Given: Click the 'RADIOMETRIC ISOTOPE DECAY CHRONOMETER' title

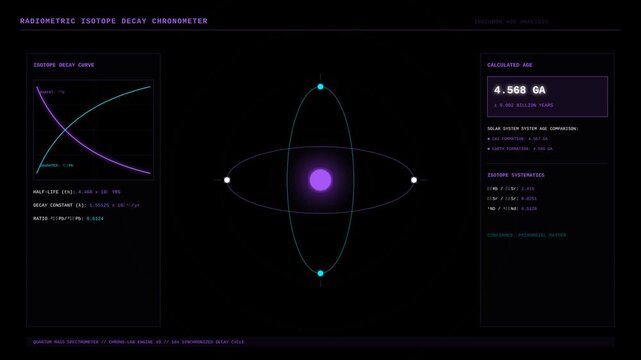Looking at the screenshot, I should [x=114, y=21].
